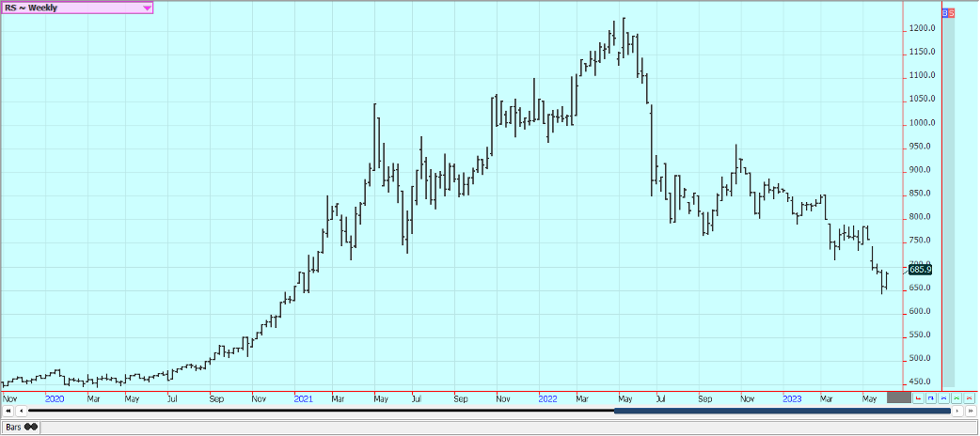Jump to chart end with double-right arrow
The width and height of the screenshot is (980, 436).
click(x=971, y=411)
